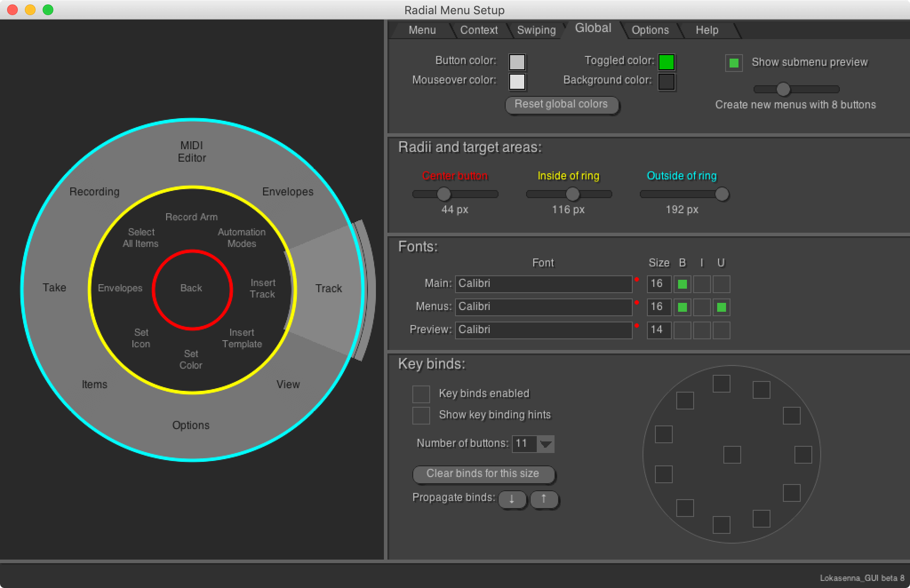Select the Track segment in ring
This screenshot has height=588, width=910.
328,289
